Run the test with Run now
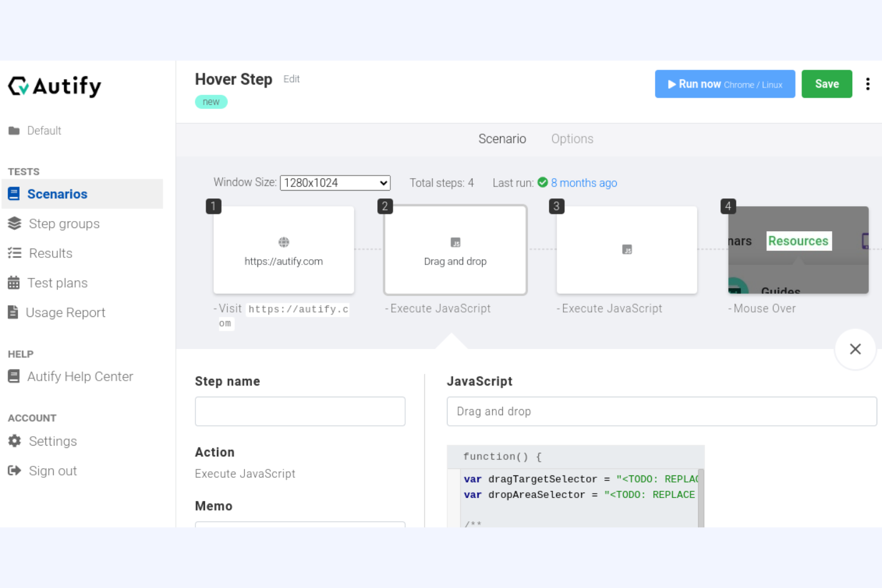The image size is (882, 588). point(725,84)
